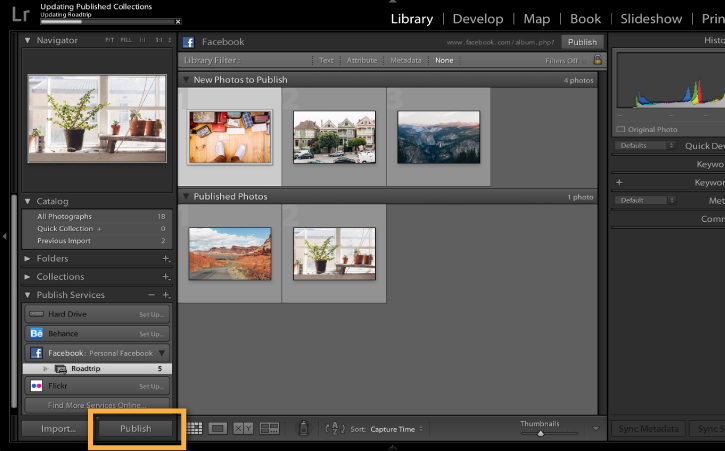Toggle the filter lock icon
Viewport: 725px width, 451px height.
click(597, 60)
